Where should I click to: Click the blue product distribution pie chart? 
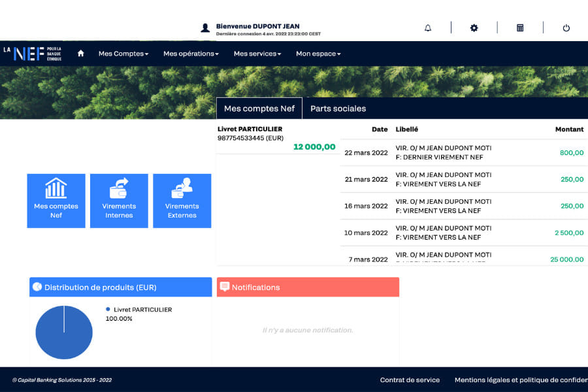tap(64, 333)
